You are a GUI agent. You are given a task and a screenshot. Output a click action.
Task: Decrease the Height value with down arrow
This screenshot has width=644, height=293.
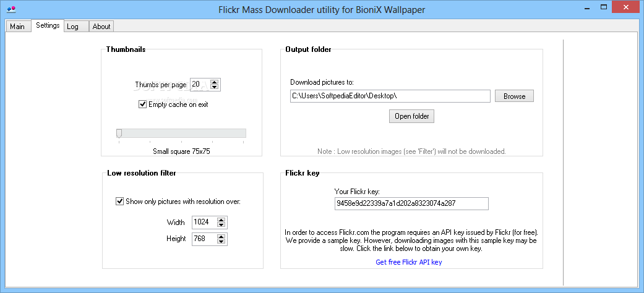click(221, 241)
